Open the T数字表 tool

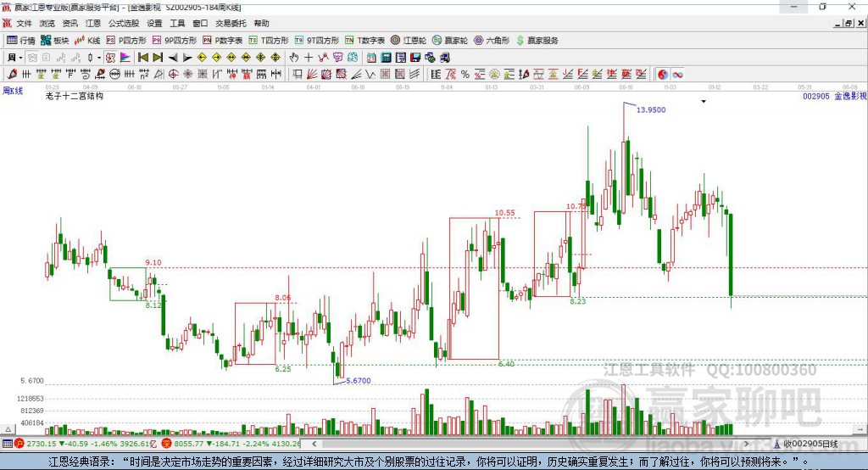coord(364,41)
